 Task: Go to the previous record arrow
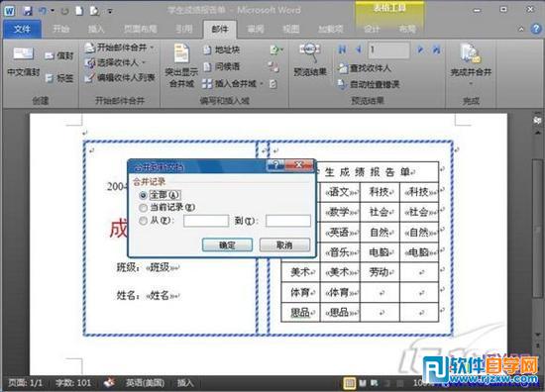pos(359,50)
